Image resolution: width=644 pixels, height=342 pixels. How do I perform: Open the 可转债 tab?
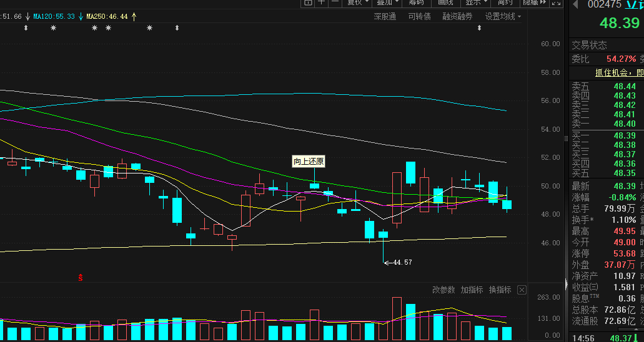[x=419, y=17]
